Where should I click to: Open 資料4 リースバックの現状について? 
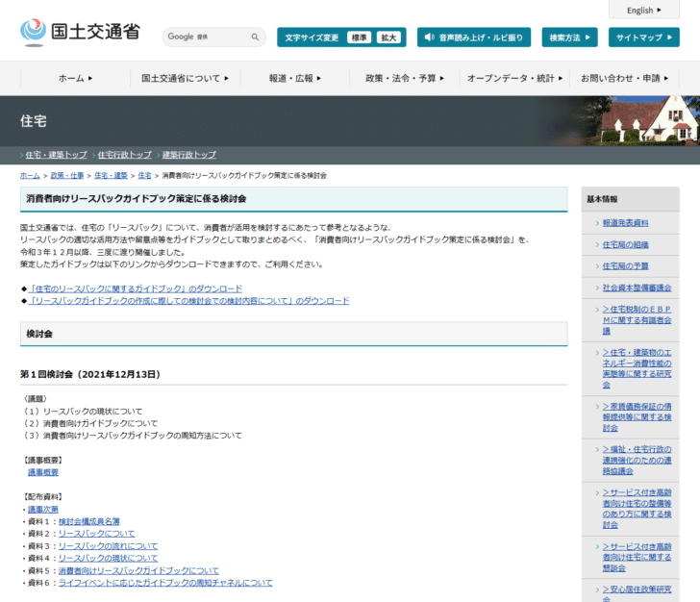tap(108, 558)
